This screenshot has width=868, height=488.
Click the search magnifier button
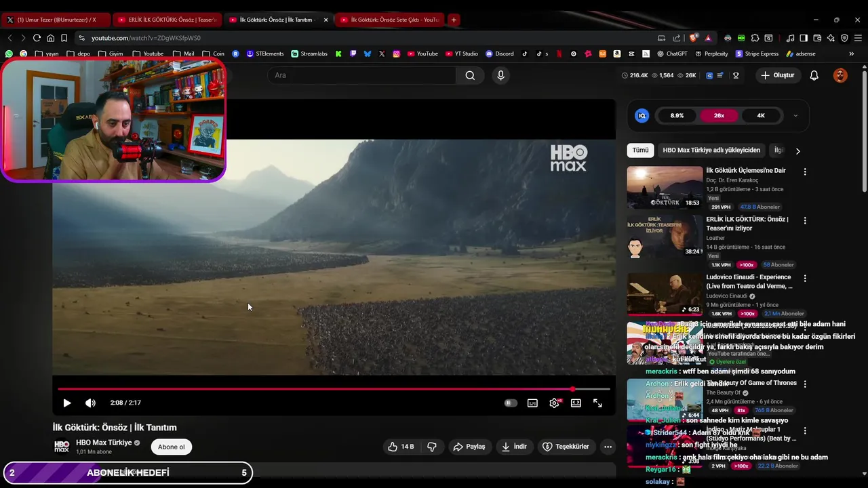[470, 75]
